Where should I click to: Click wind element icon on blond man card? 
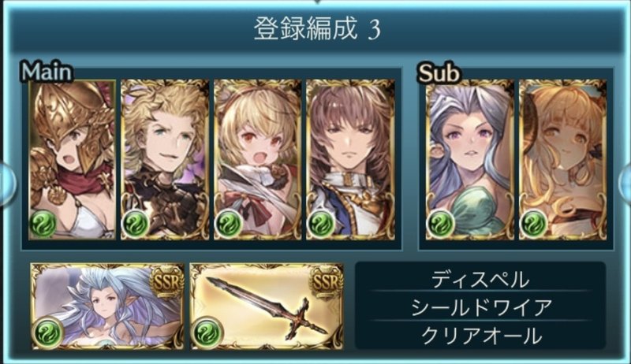click(135, 223)
